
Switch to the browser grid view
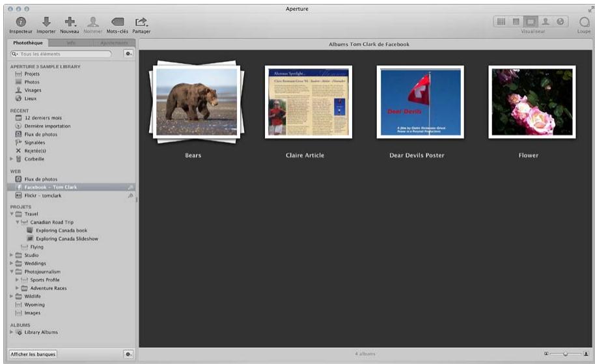(501, 21)
